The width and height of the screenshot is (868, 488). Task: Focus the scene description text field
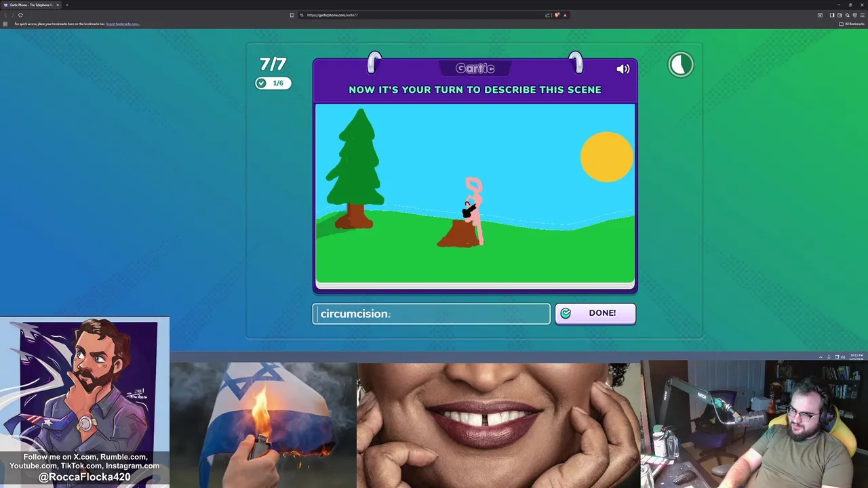pyautogui.click(x=431, y=314)
